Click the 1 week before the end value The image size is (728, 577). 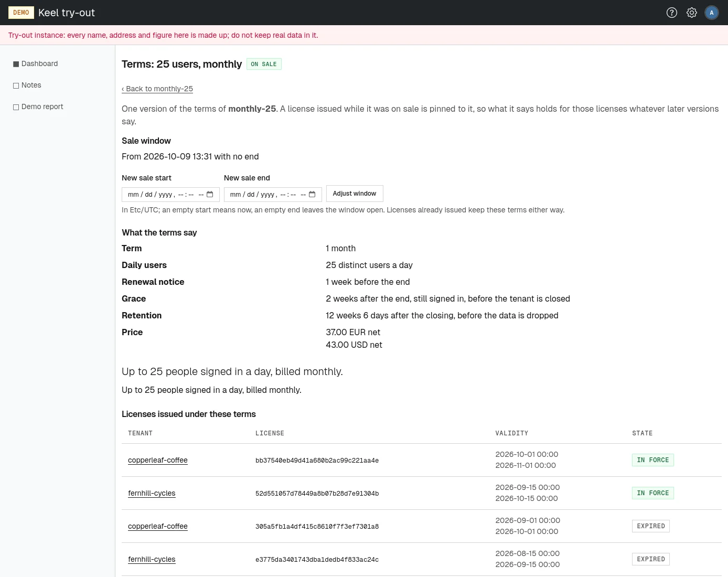tap(368, 282)
